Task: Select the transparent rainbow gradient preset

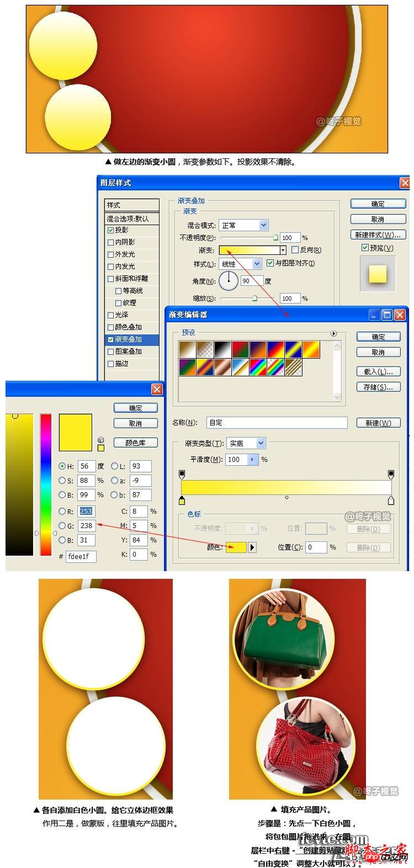Action: [276, 368]
